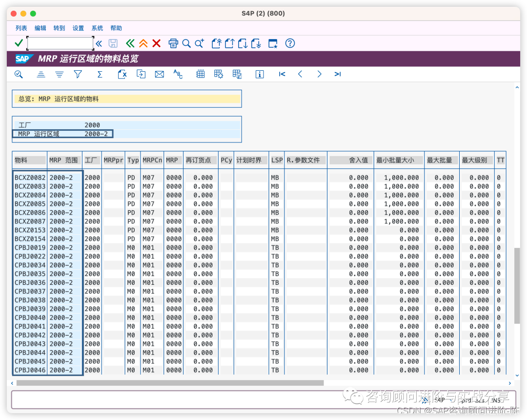This screenshot has width=527, height=420.
Task: Select material CPBJ0046 cell
Action: [x=30, y=370]
